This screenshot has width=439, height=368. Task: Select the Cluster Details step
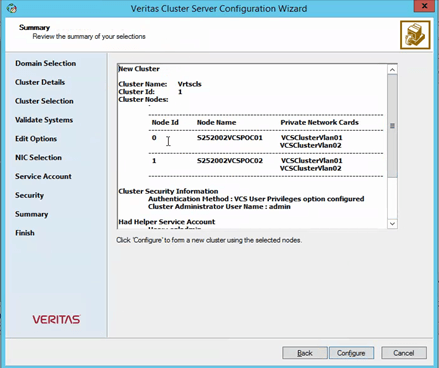pyautogui.click(x=40, y=82)
